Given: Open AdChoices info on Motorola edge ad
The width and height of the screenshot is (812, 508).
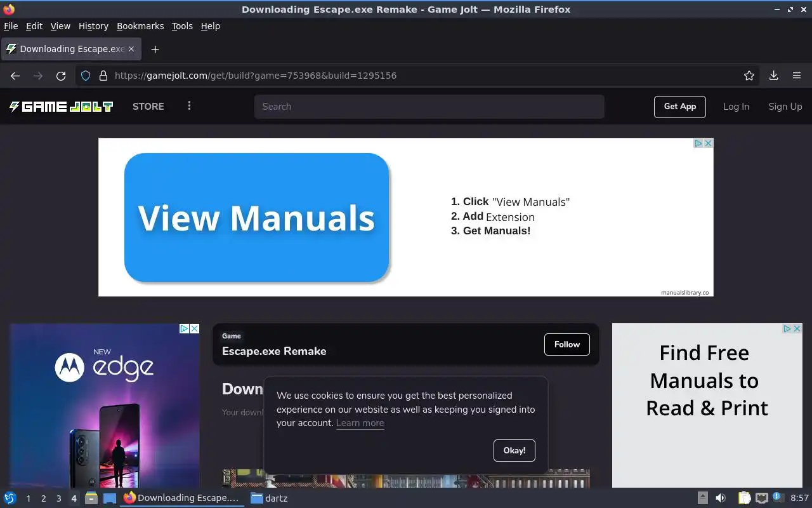Looking at the screenshot, I should [185, 329].
